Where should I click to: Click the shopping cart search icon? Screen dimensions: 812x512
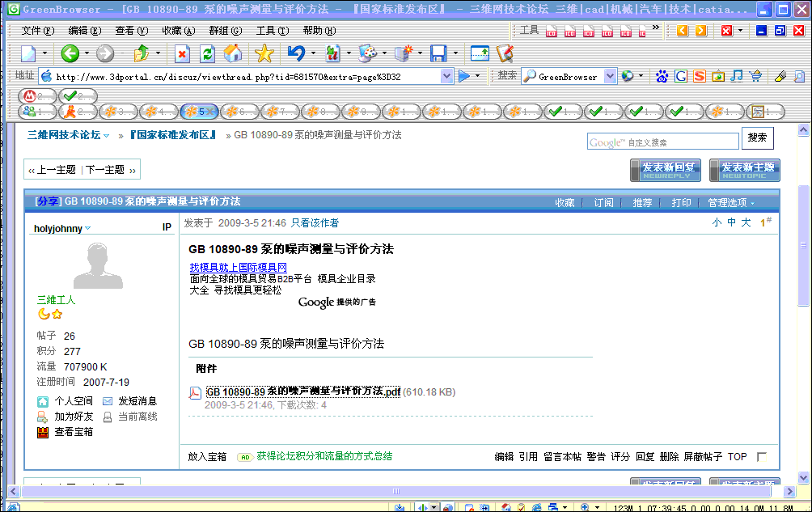[755, 76]
